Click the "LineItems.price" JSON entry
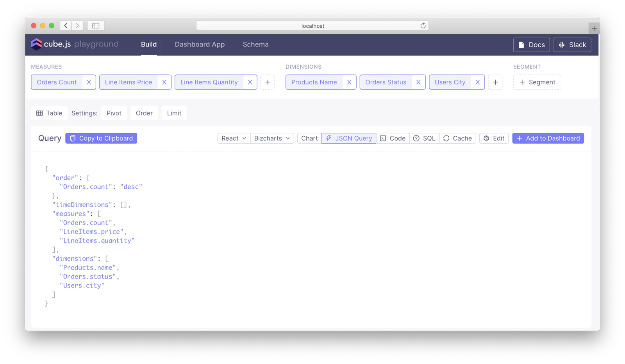The width and height of the screenshot is (625, 364). point(91,232)
